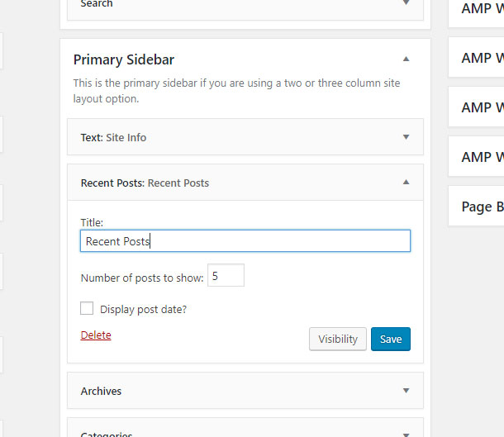504x437 pixels.
Task: Click the Primary Sidebar heading
Action: (x=124, y=59)
